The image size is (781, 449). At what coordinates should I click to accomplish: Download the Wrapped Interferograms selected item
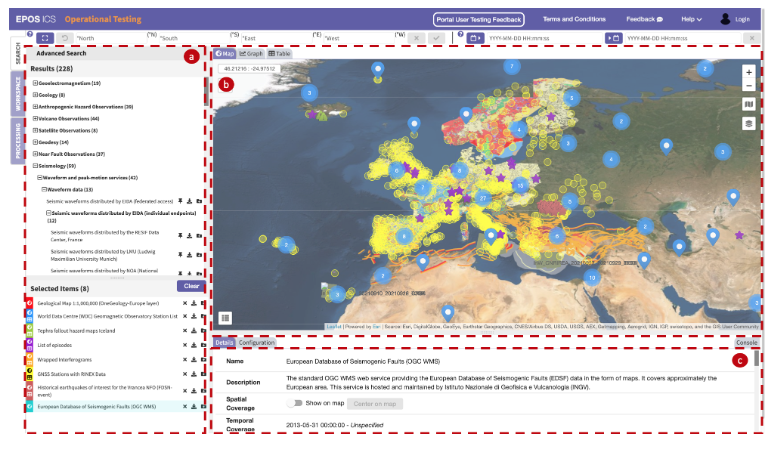pos(194,359)
